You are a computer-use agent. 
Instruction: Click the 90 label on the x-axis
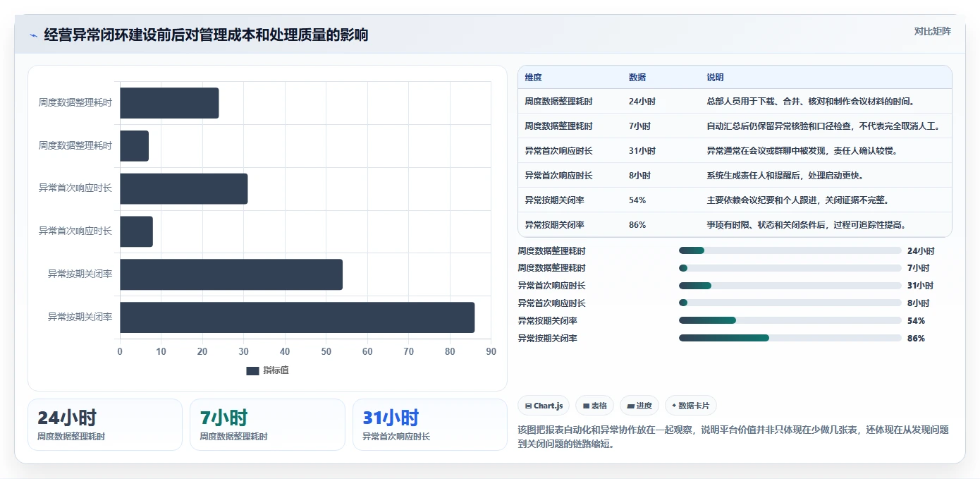tap(491, 351)
